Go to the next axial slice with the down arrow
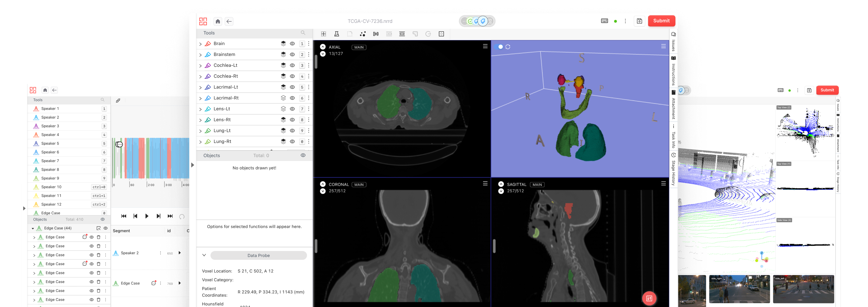868x307 pixels. pyautogui.click(x=323, y=54)
